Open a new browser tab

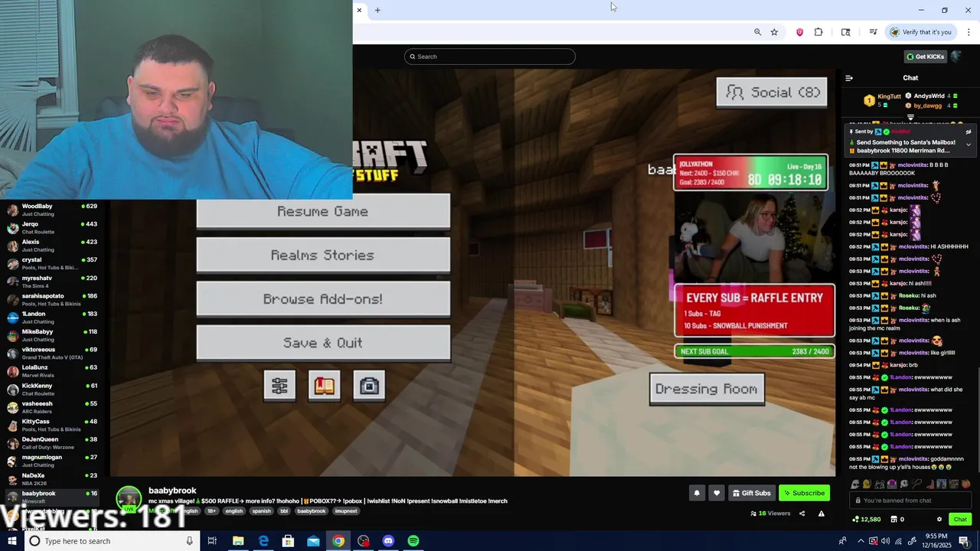377,10
